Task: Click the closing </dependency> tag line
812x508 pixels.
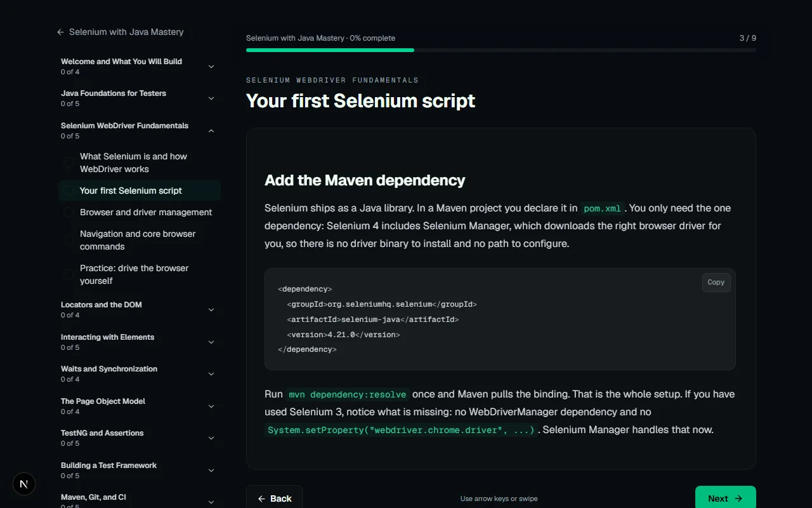Action: tap(307, 349)
